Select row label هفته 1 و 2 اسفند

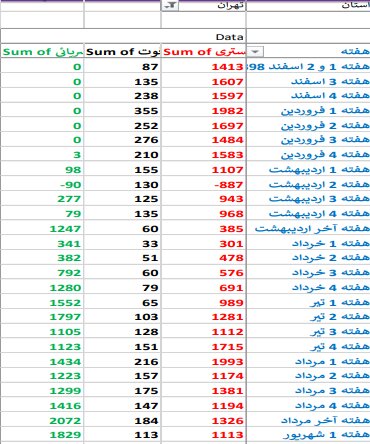[x=308, y=67]
